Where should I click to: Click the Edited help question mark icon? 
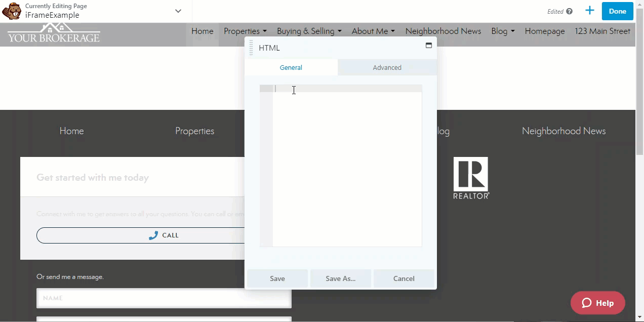pos(569,11)
